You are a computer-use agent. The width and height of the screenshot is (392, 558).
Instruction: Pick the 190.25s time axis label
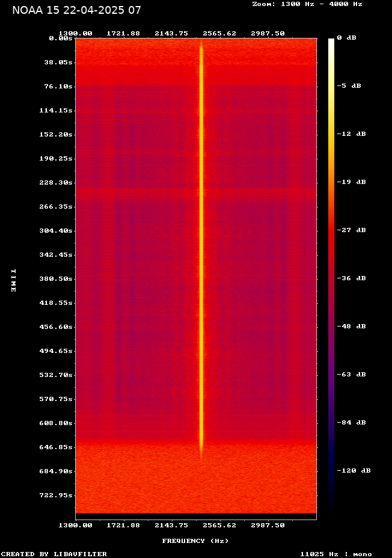pos(56,159)
